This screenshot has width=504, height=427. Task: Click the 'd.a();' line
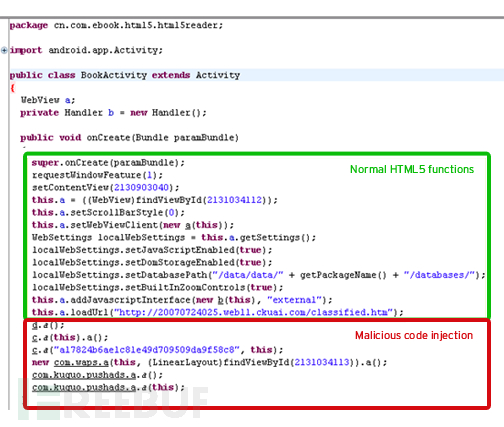[48, 325]
